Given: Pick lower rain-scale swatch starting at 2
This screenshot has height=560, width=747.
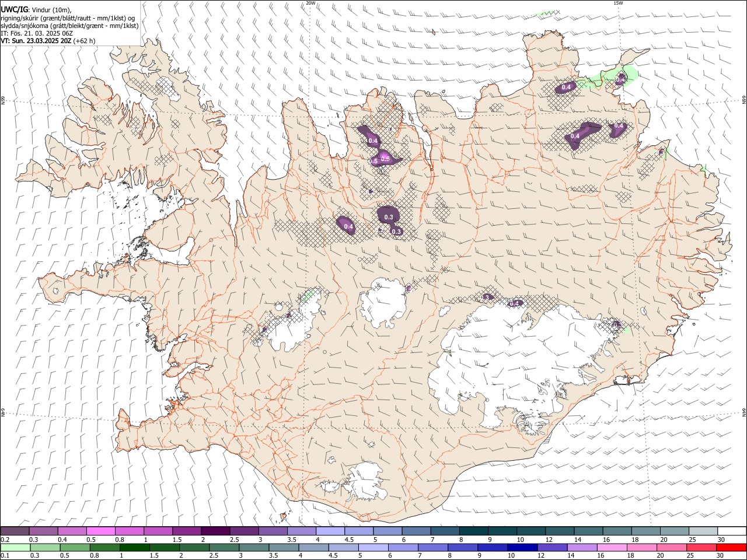Looking at the screenshot, I should [x=194, y=548].
